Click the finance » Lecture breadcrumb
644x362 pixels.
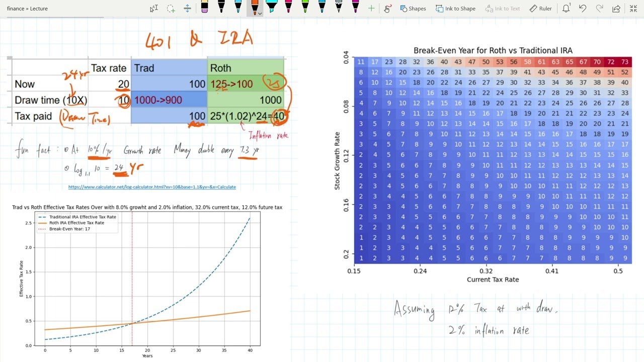click(27, 9)
